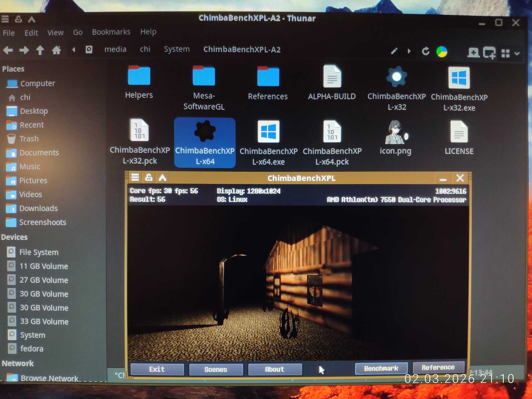Select the ChimbaBenchXPL-x32.pck file
Screen dimensions: 532x399
[140, 142]
